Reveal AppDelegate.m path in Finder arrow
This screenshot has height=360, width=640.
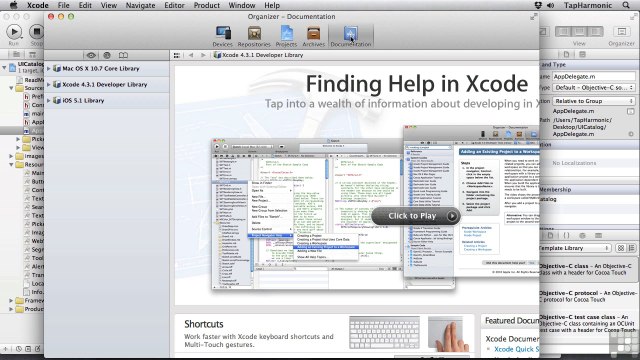631,134
